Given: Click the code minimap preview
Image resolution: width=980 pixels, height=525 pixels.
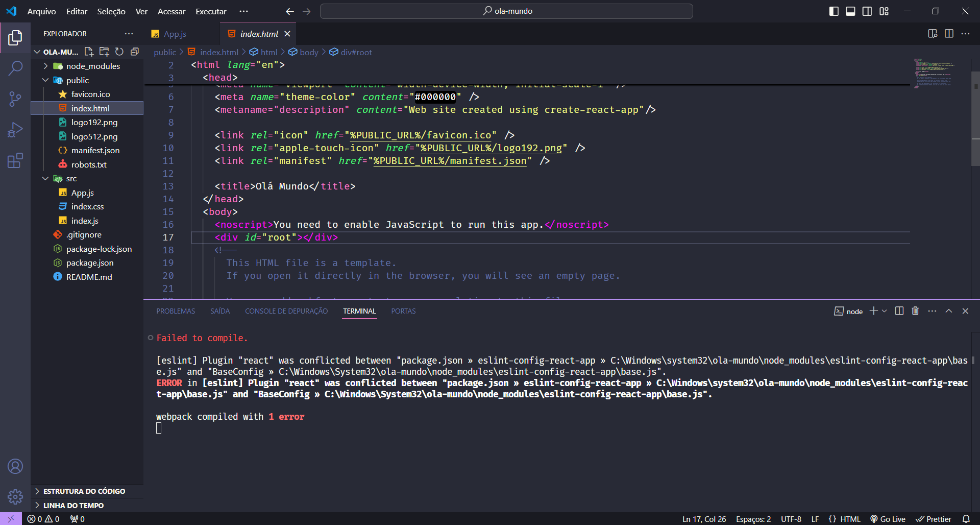Looking at the screenshot, I should 935,73.
